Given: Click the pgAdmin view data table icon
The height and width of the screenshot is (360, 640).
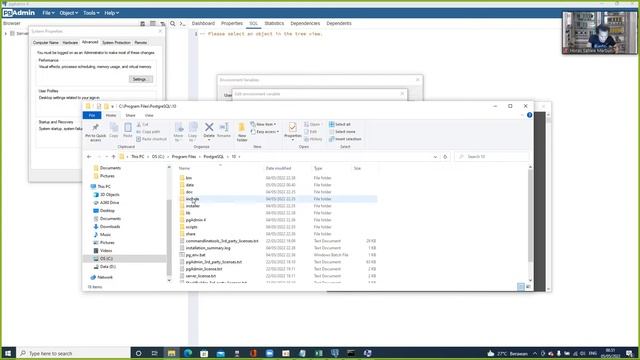Looking at the screenshot, I should pyautogui.click(x=153, y=24).
